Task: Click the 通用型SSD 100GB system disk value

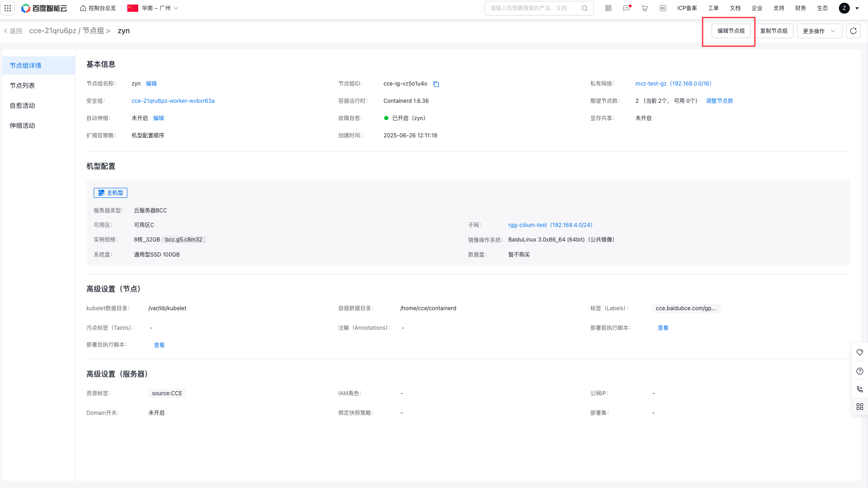Action: (x=157, y=255)
